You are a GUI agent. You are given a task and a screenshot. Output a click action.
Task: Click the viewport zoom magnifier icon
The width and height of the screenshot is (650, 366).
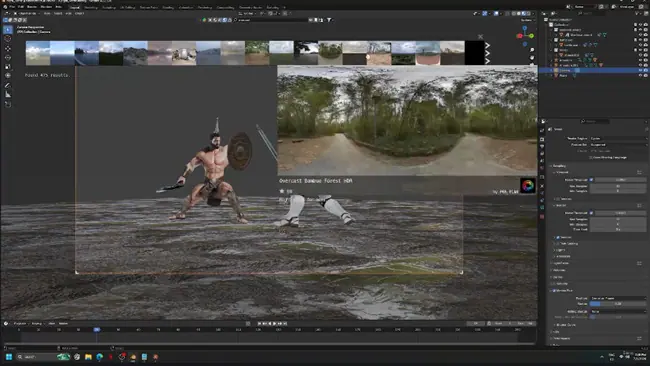532,50
